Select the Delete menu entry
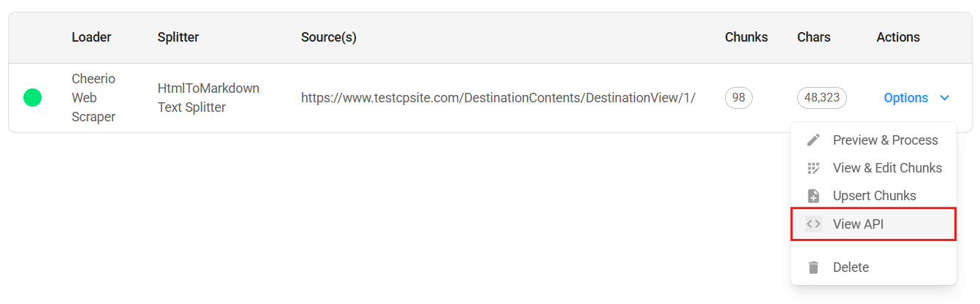The image size is (980, 304). pos(851,267)
